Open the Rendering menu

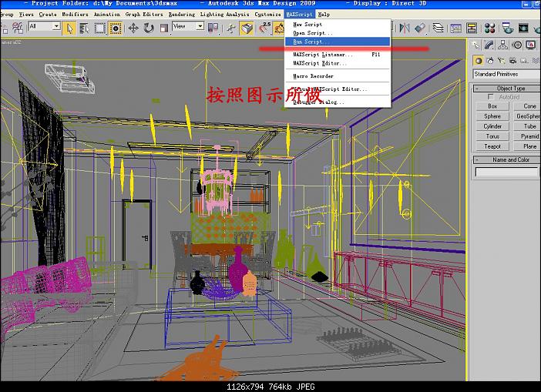182,14
